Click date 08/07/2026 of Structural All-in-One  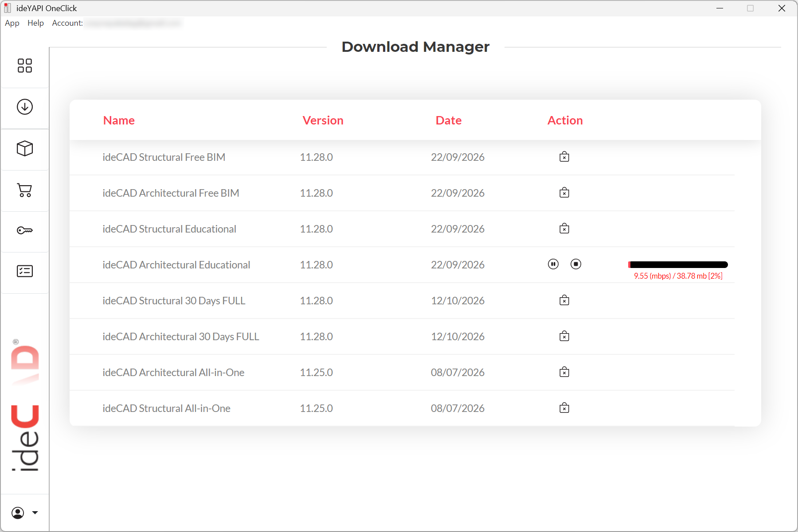[x=458, y=408]
